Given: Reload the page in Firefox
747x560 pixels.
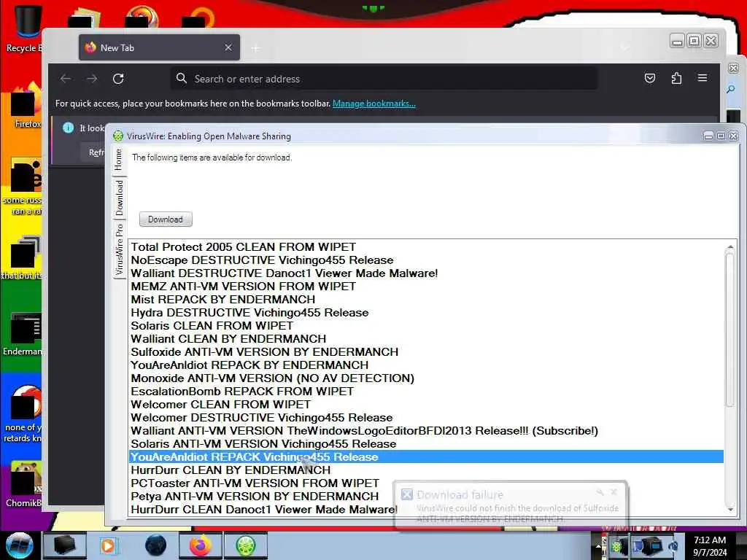Looking at the screenshot, I should (118, 79).
